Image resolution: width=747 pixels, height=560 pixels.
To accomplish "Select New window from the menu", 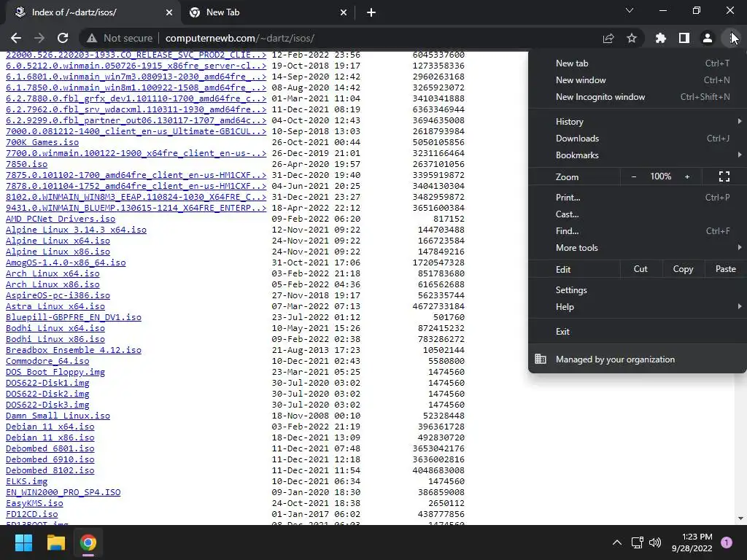I will click(x=638, y=80).
